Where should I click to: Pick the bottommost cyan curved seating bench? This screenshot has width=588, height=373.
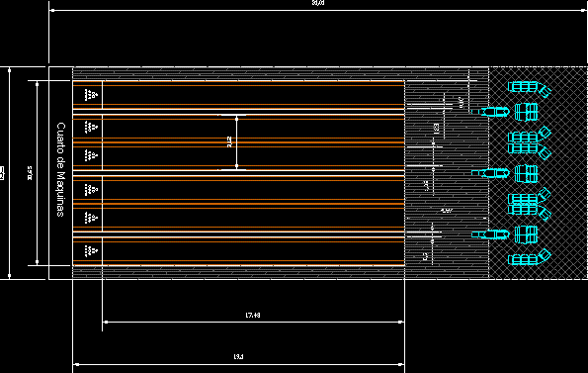pyautogui.click(x=529, y=258)
